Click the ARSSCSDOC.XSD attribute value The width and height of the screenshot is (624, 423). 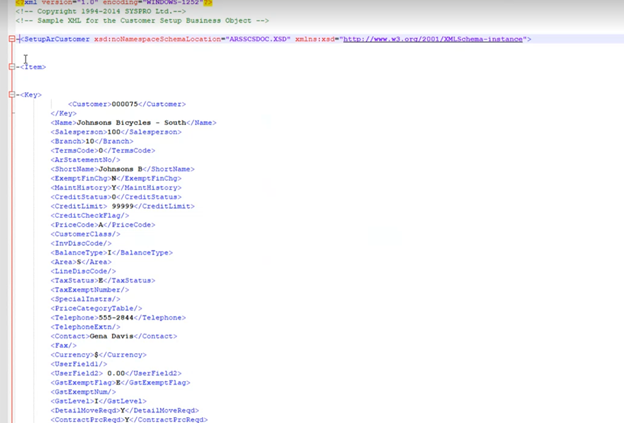tap(258, 39)
